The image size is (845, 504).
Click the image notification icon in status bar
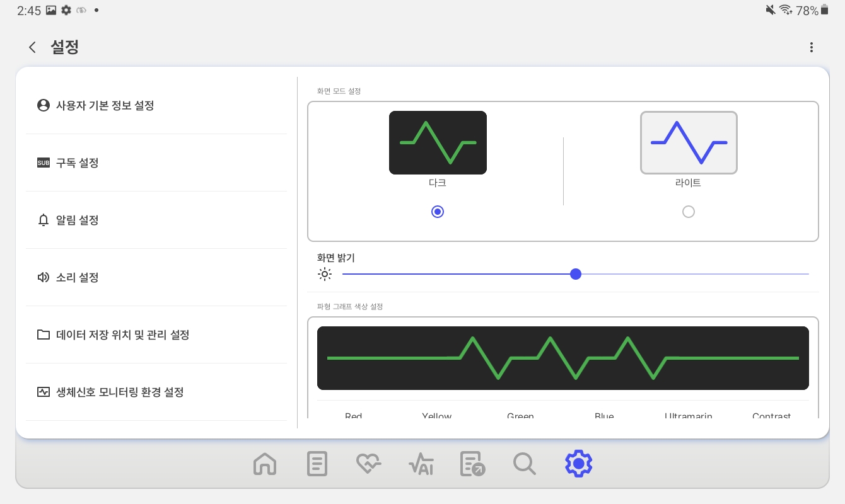pyautogui.click(x=51, y=10)
